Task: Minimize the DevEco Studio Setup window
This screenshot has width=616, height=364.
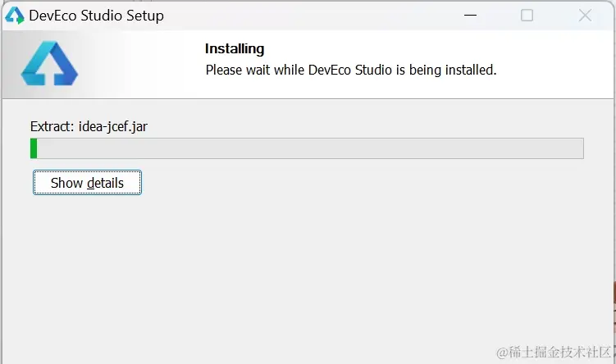Action: point(469,15)
